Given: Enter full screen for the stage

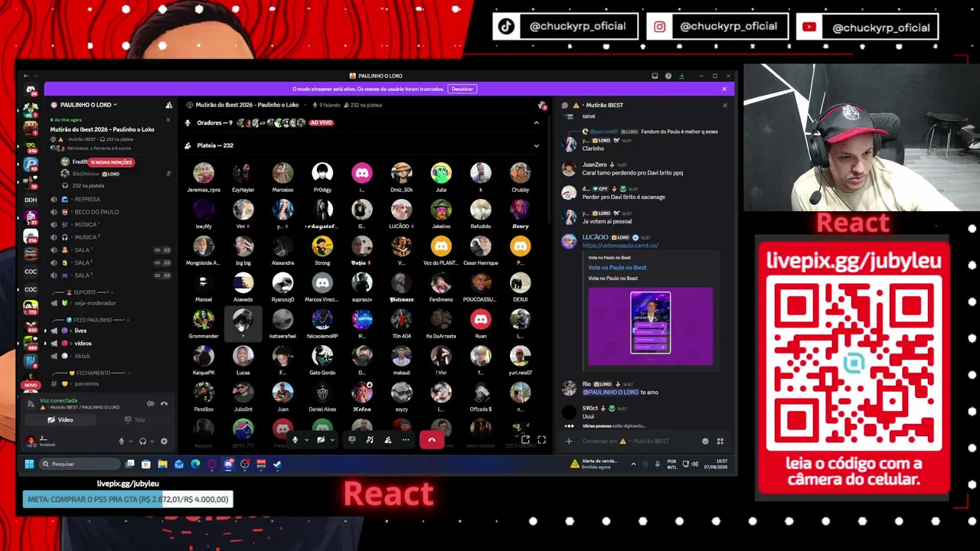Looking at the screenshot, I should [x=541, y=440].
